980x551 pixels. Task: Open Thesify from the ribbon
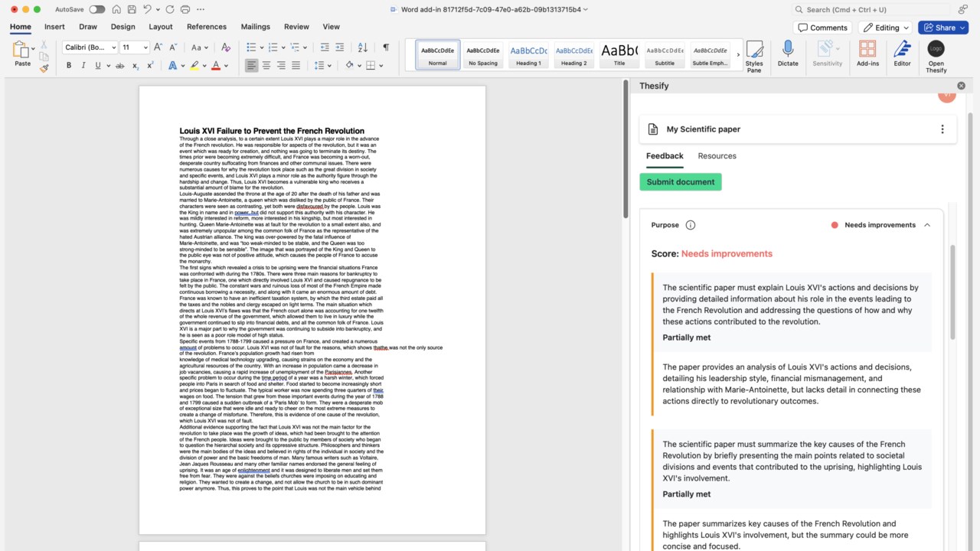936,56
